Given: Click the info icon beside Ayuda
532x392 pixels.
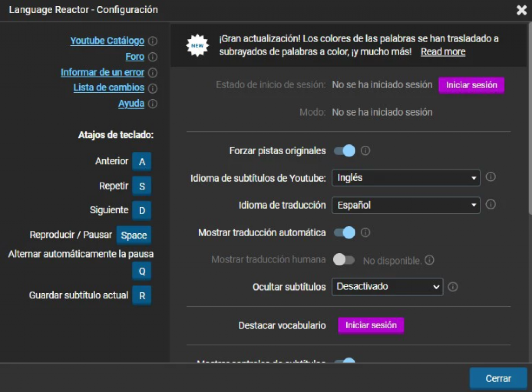Looking at the screenshot, I should point(153,103).
